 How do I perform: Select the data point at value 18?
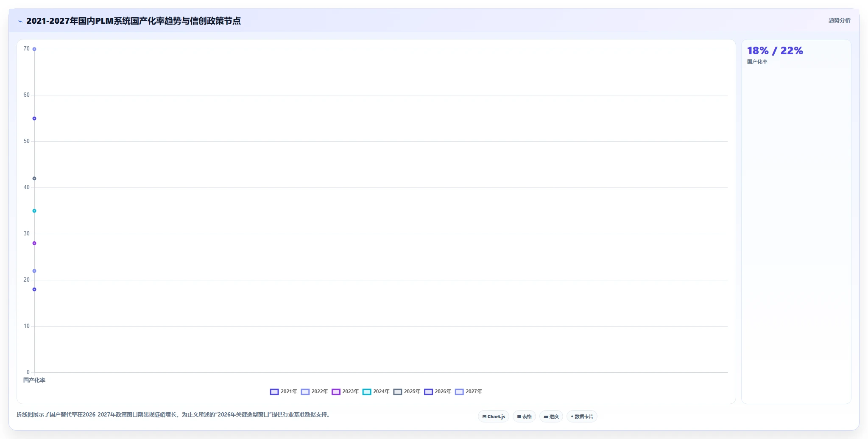(34, 289)
